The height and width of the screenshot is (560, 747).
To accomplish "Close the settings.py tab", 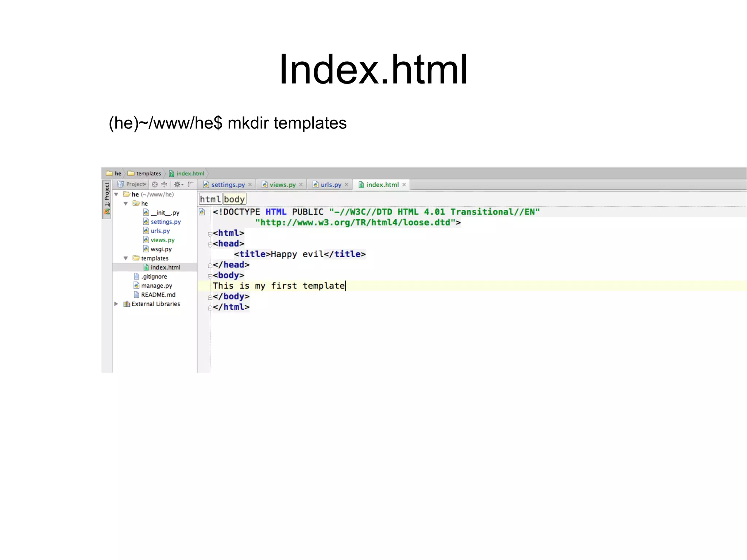I will (250, 185).
